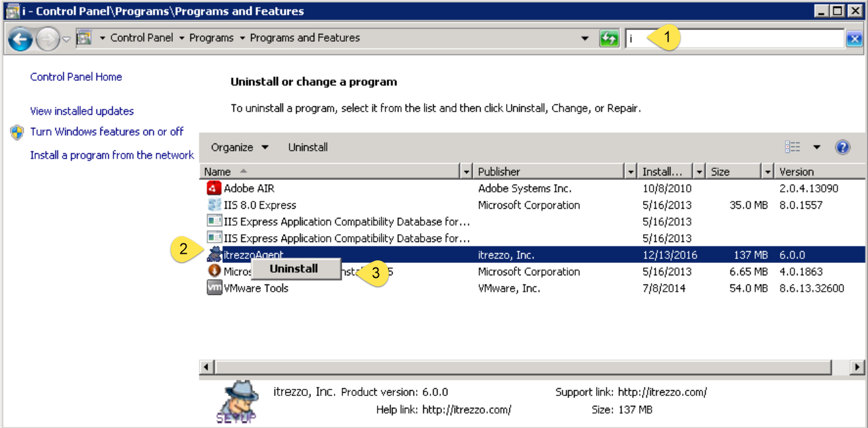The height and width of the screenshot is (428, 868).
Task: Click the blue Help icon
Action: 843,147
